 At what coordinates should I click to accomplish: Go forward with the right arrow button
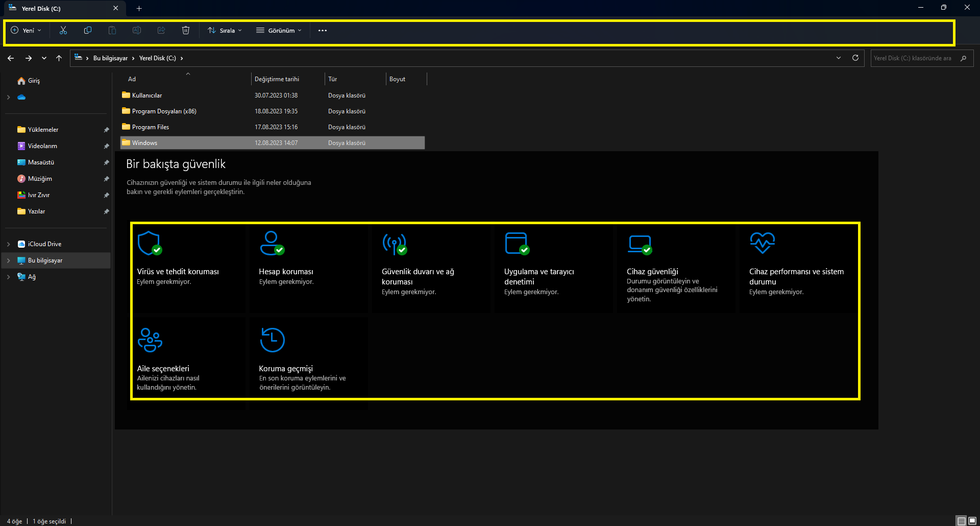(29, 58)
